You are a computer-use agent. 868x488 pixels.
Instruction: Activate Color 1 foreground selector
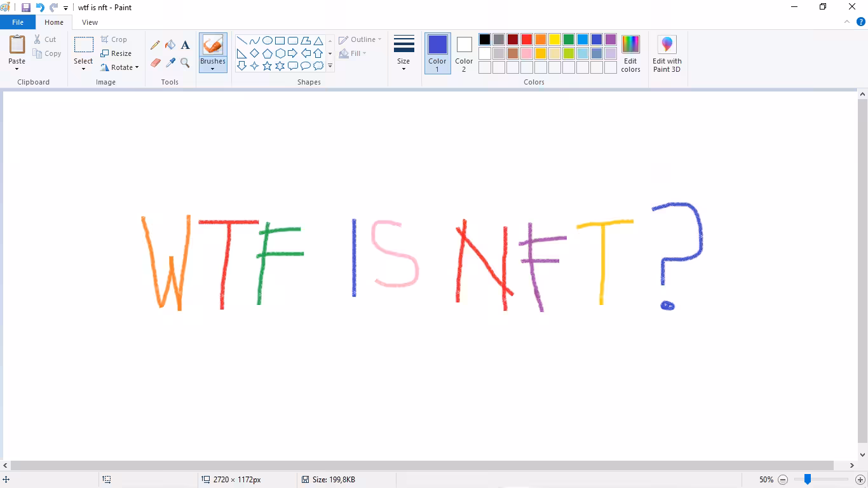[437, 53]
